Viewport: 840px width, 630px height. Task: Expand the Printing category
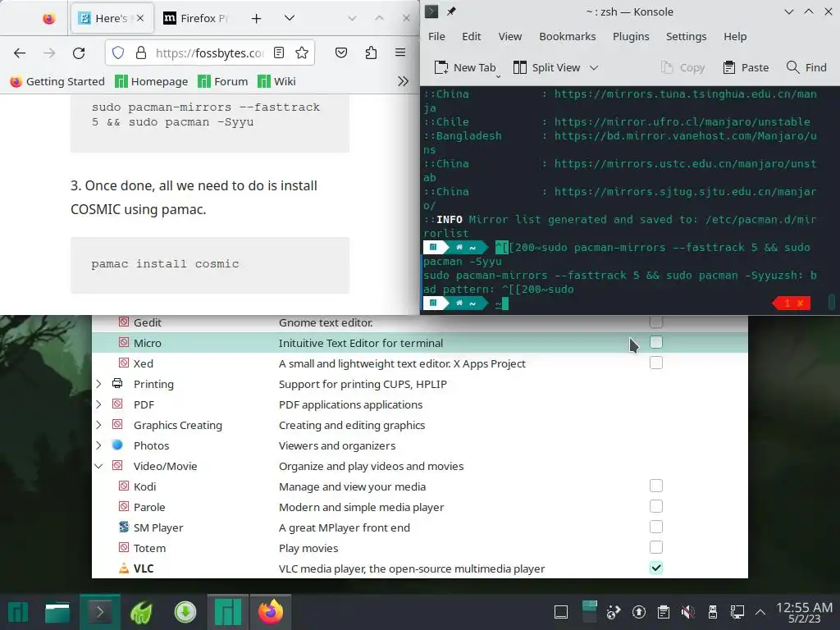pos(98,384)
